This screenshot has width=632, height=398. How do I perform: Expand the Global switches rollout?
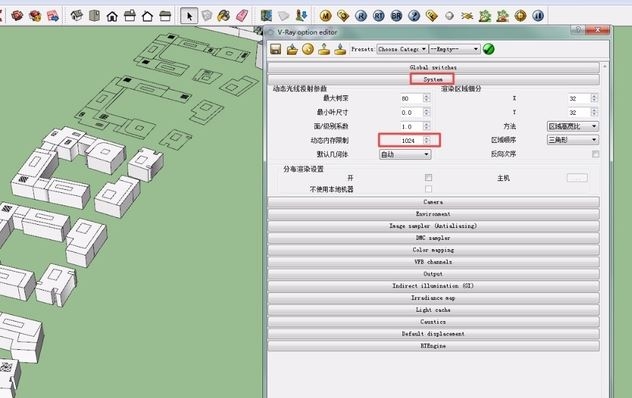433,67
